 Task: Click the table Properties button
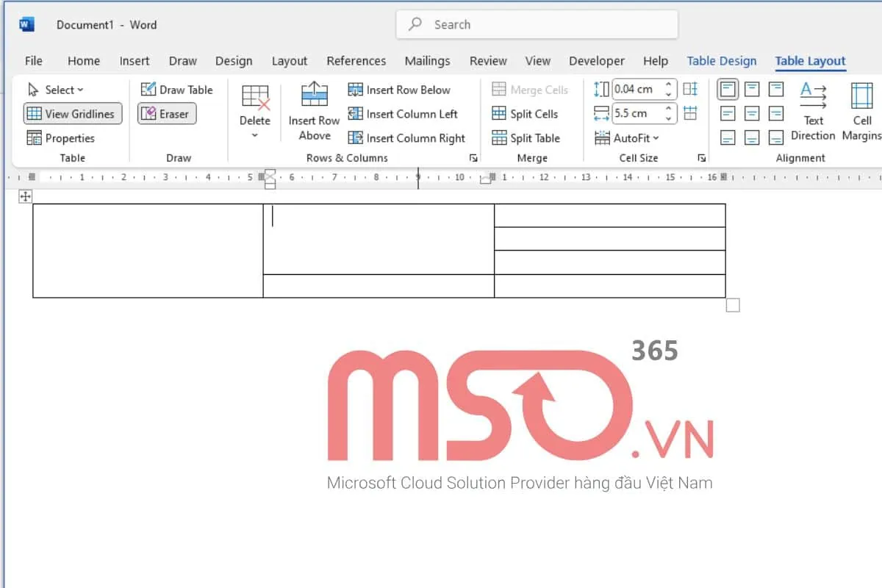coord(61,138)
